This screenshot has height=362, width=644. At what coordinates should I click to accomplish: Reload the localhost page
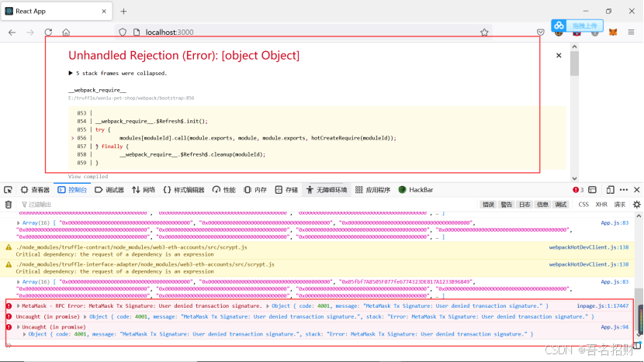pos(48,32)
